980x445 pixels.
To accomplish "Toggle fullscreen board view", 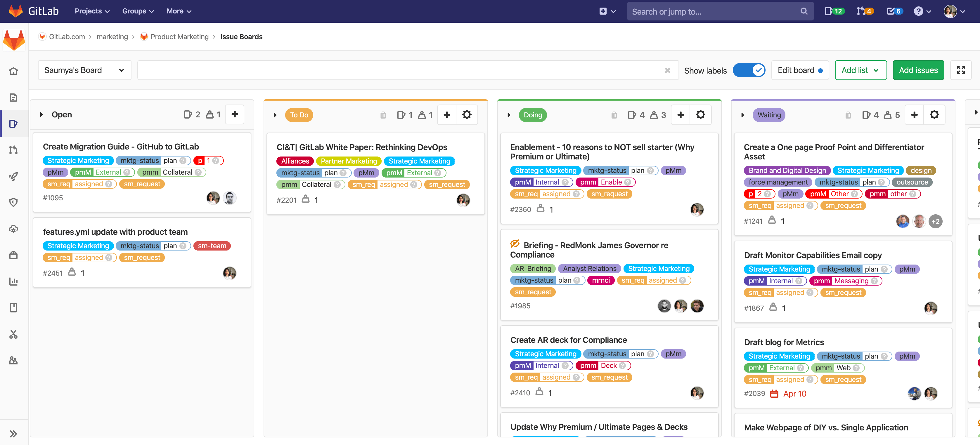I will [x=961, y=70].
